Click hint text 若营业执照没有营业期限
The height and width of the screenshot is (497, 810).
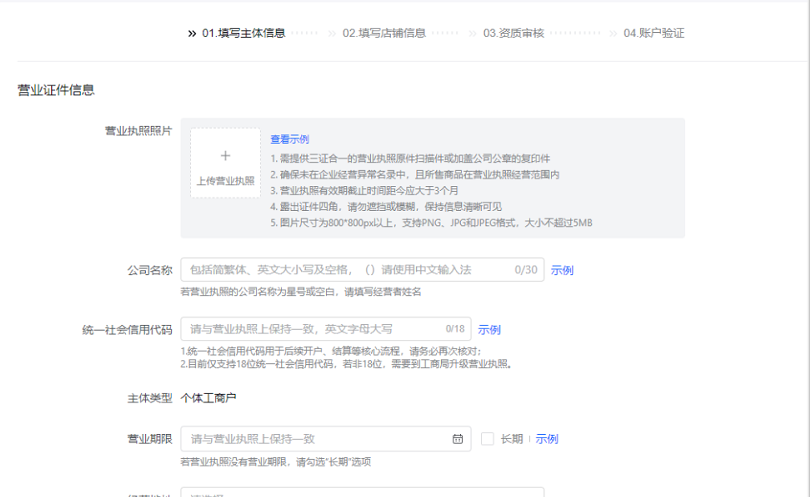click(x=275, y=462)
